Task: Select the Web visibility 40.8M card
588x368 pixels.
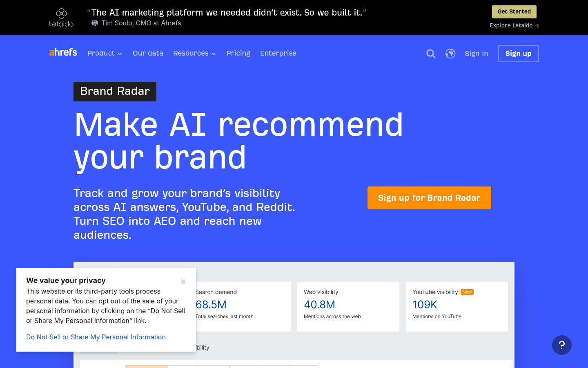Action: [x=348, y=307]
